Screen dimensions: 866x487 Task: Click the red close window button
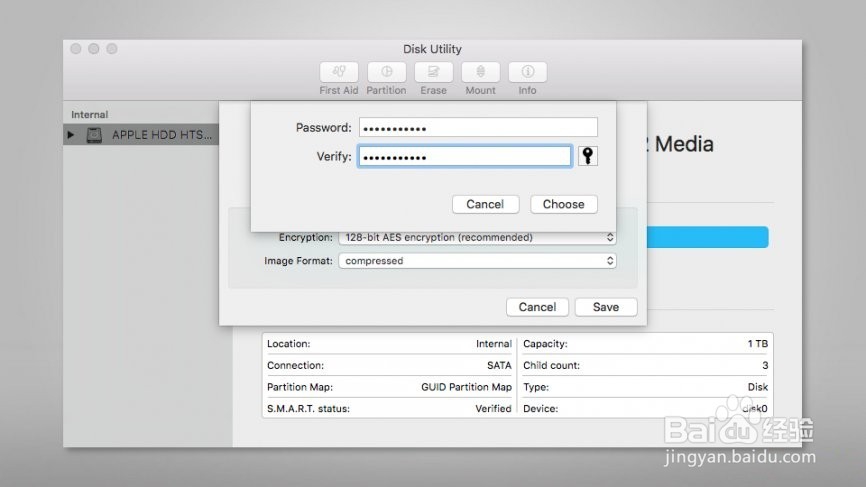(76, 49)
